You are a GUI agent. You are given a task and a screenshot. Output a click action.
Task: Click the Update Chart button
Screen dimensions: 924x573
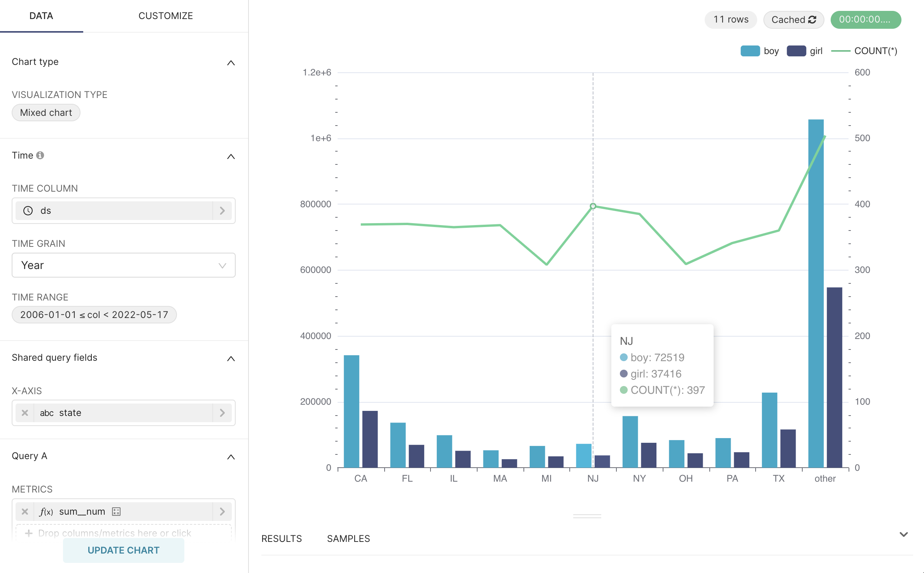tap(124, 550)
